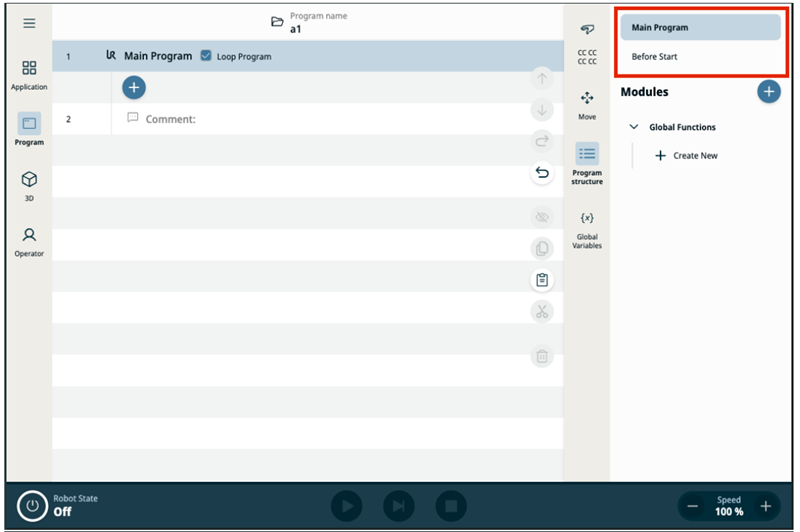This screenshot has height=532, width=800.
Task: Open the Global Variables panel
Action: tap(587, 229)
